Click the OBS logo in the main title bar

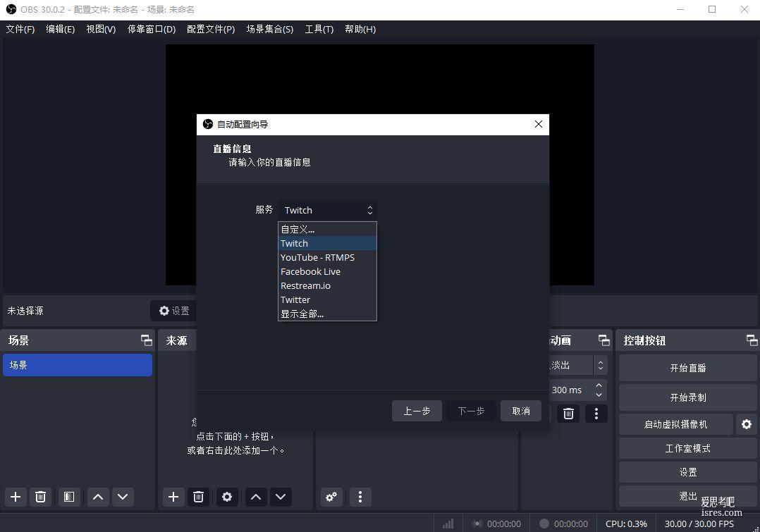(11, 9)
